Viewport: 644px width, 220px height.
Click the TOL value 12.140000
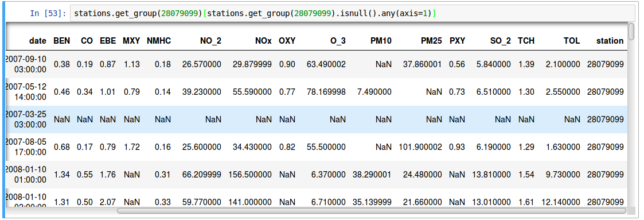561,202
